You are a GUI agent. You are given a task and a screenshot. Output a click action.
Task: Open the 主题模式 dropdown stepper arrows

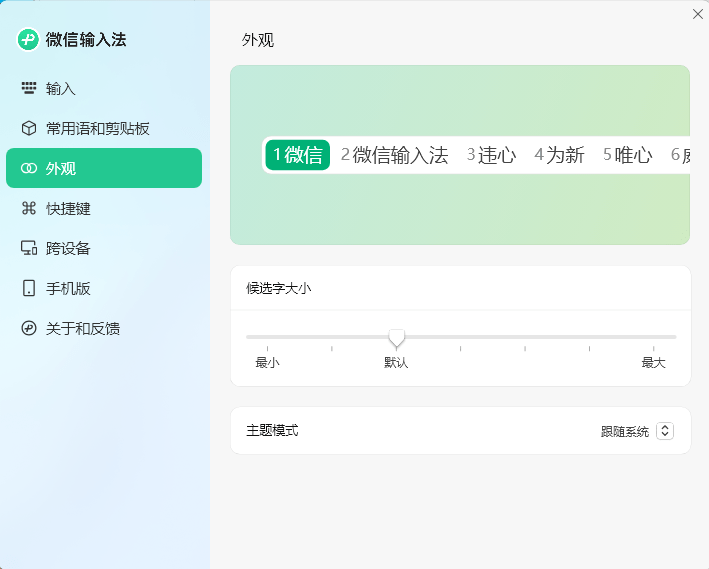pyautogui.click(x=665, y=431)
